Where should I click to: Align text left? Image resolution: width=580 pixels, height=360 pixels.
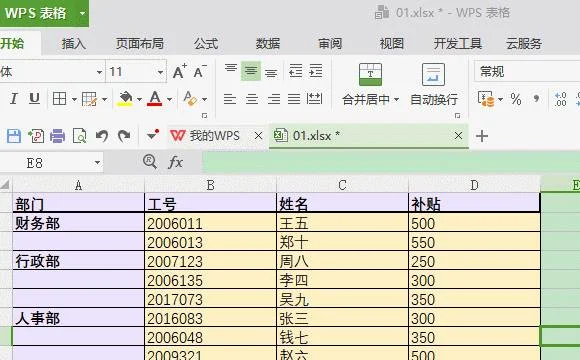pos(230,99)
